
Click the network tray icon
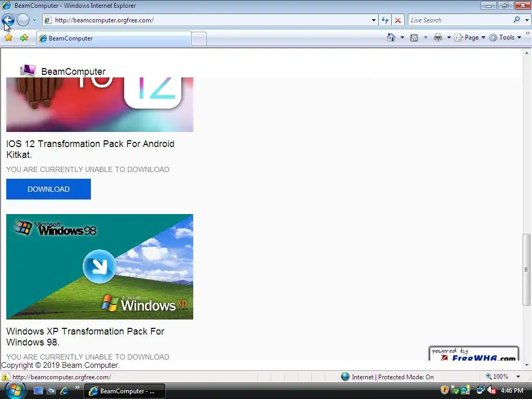[x=481, y=390]
